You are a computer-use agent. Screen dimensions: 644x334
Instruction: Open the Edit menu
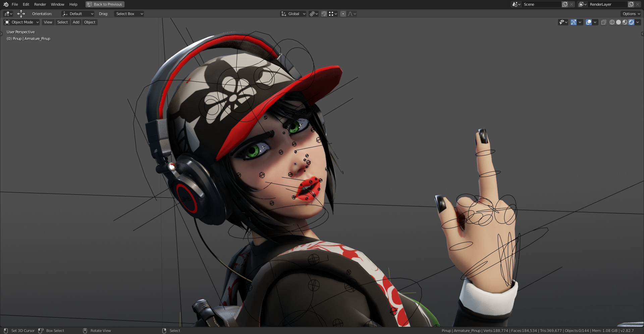26,4
